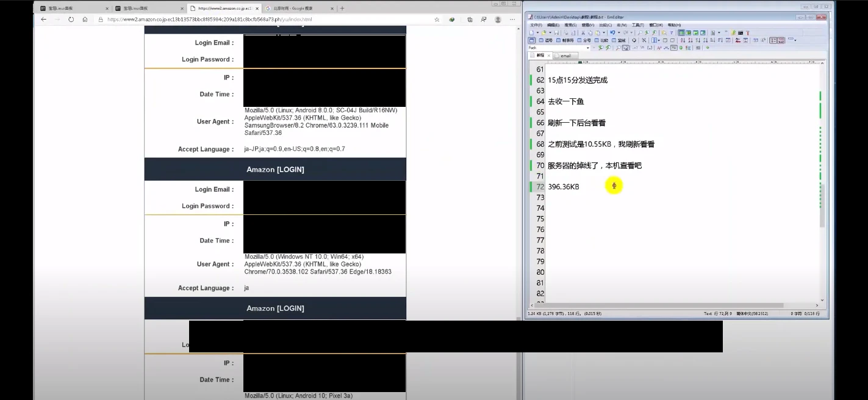Toggle the third wrap mode button in EmEditor
The image size is (868, 400).
[695, 33]
